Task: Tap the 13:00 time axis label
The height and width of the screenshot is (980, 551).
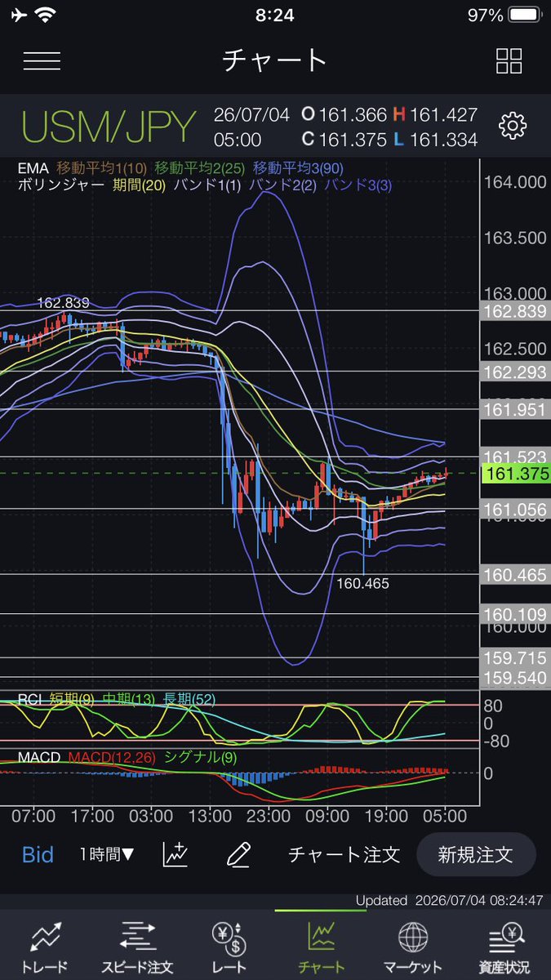Action: (210, 816)
